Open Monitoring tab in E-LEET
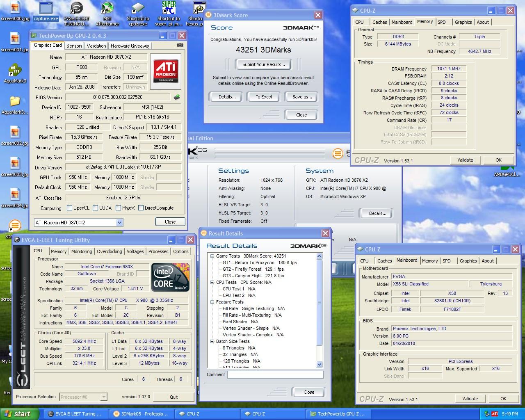Viewport: 525px width, 420px height. pyautogui.click(x=82, y=251)
